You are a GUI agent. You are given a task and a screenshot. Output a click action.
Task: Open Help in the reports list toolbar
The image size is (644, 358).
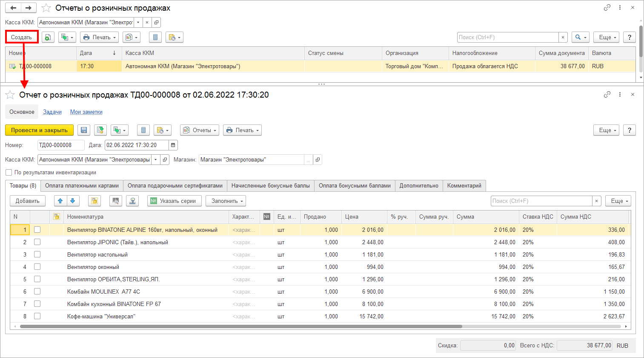coord(630,38)
